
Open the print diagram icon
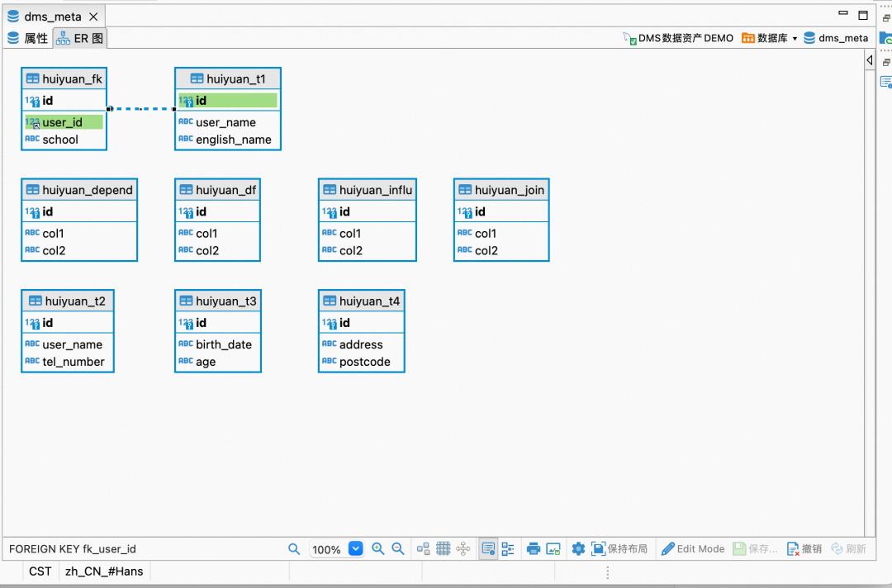pyautogui.click(x=533, y=548)
